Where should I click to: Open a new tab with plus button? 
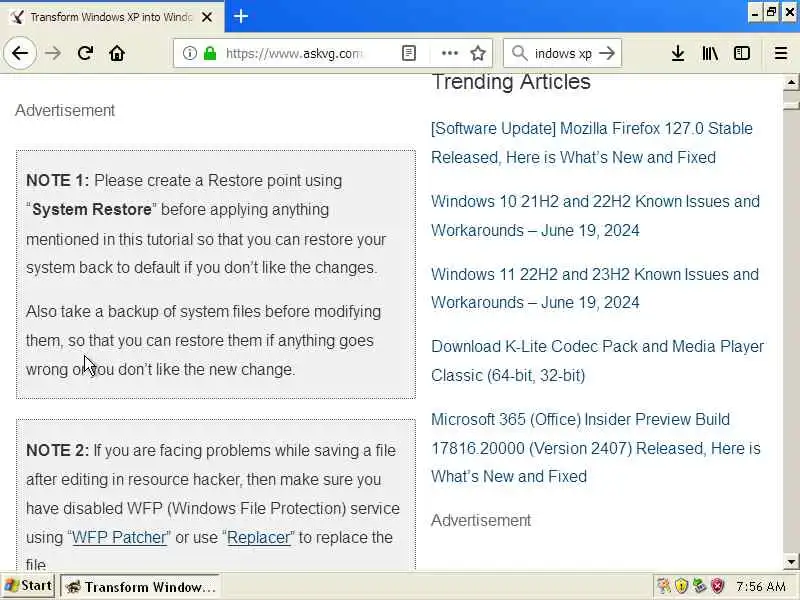241,16
